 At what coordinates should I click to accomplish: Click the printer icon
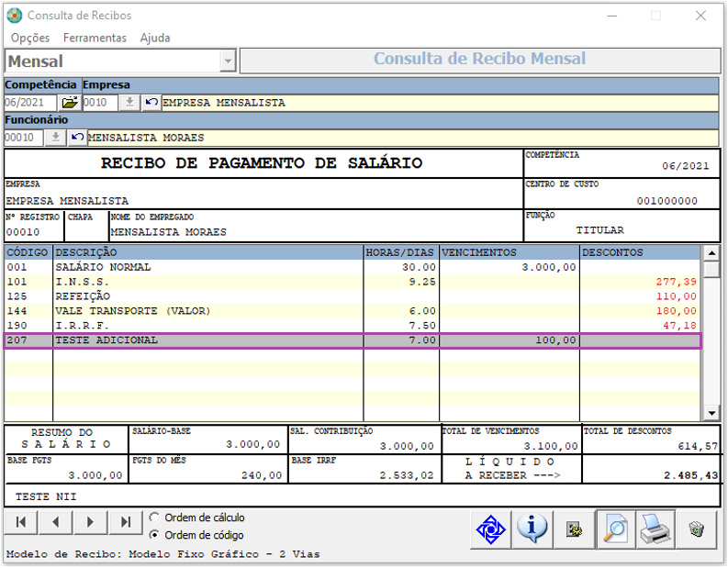[x=655, y=529]
